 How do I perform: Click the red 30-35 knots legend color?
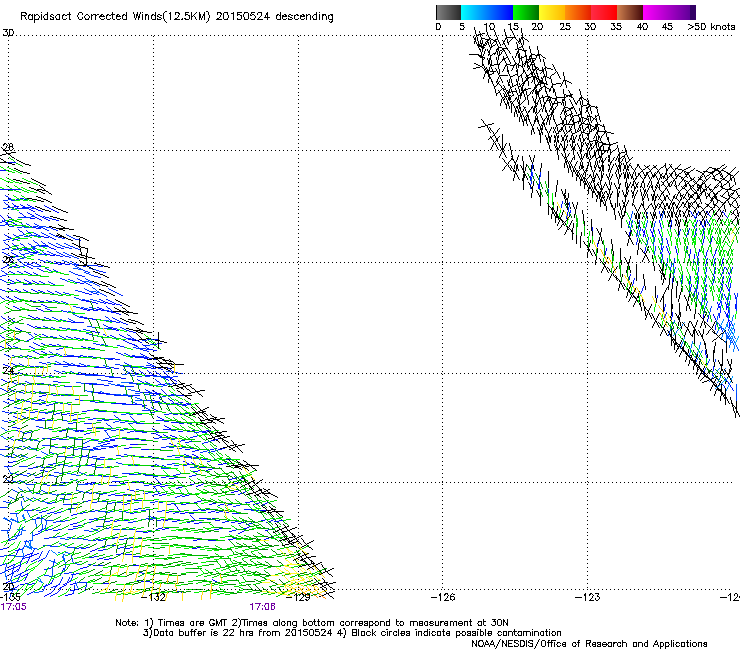pos(604,12)
